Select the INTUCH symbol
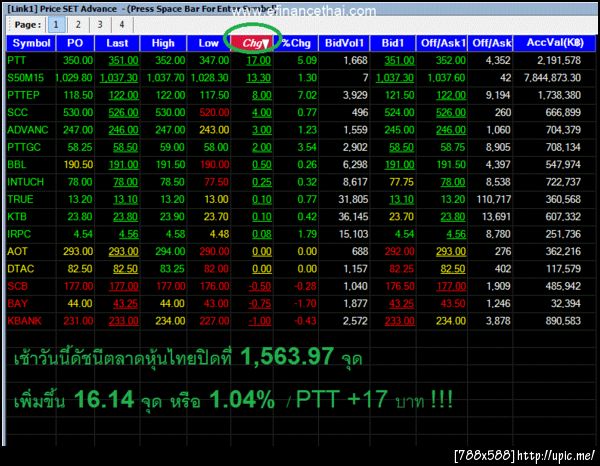This screenshot has height=466, width=600. pos(26,182)
